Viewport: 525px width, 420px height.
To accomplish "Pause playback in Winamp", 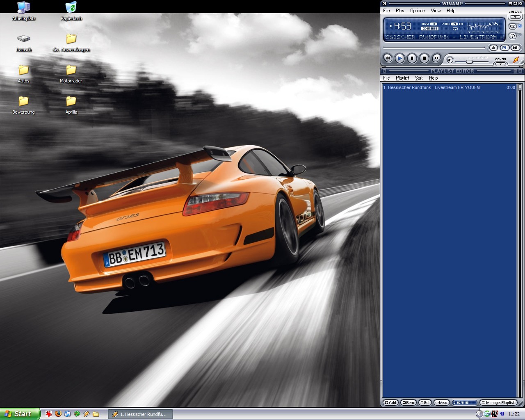I will (412, 58).
